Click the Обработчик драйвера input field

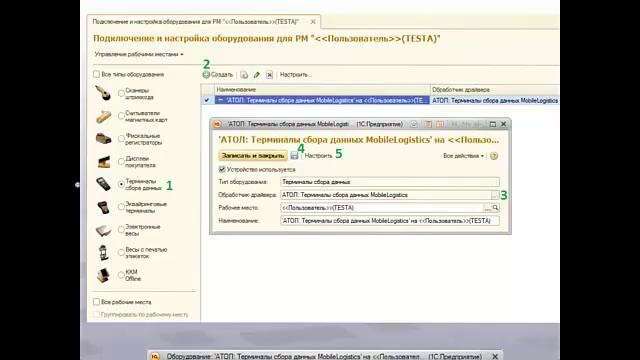point(386,195)
